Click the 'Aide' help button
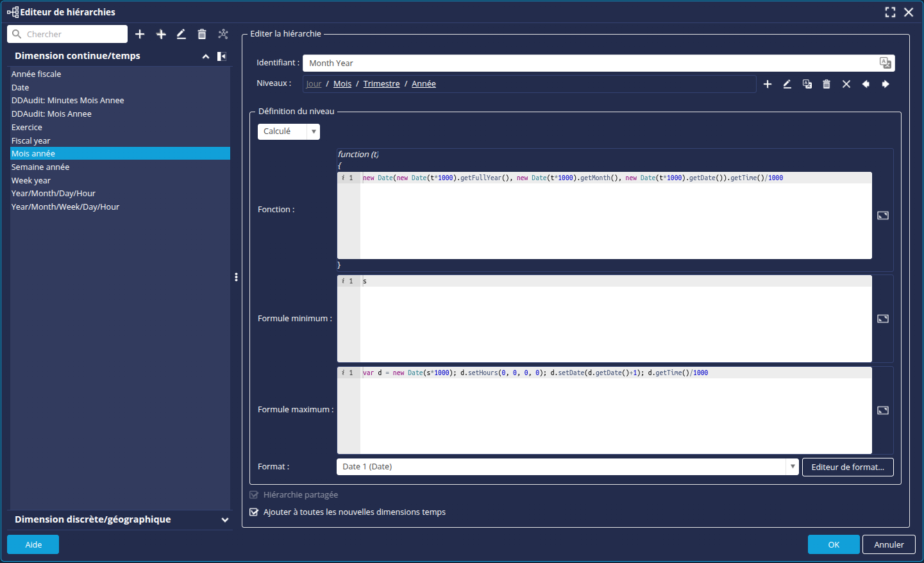 pos(33,544)
